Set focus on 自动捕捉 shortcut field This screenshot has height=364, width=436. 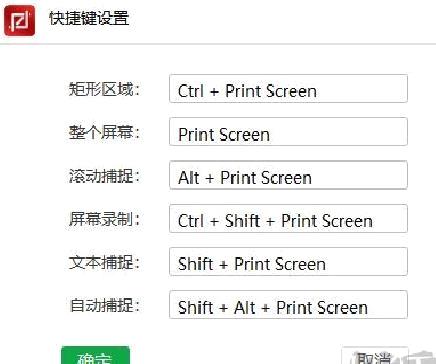tap(288, 305)
